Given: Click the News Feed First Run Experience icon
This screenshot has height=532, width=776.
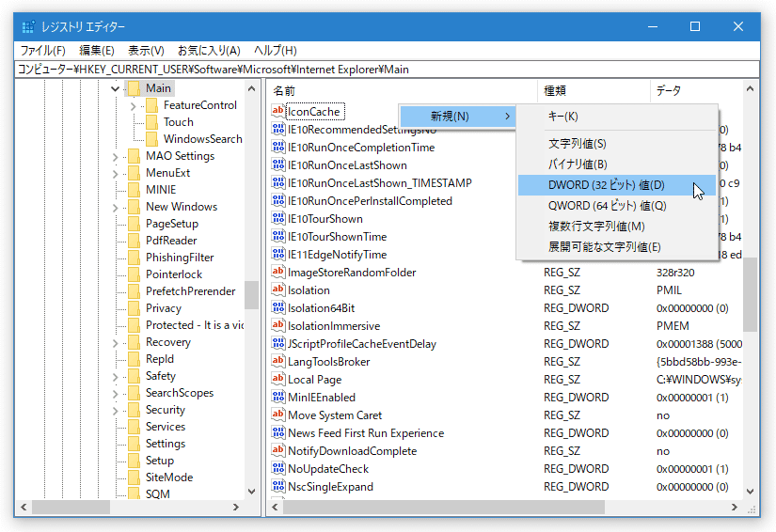Looking at the screenshot, I should [x=278, y=432].
